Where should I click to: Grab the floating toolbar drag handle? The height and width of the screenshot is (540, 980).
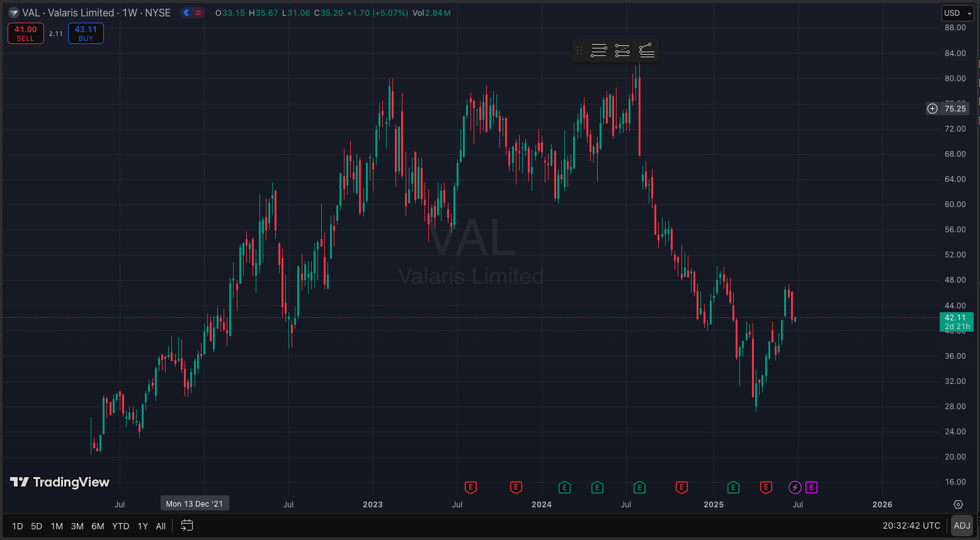tap(579, 50)
